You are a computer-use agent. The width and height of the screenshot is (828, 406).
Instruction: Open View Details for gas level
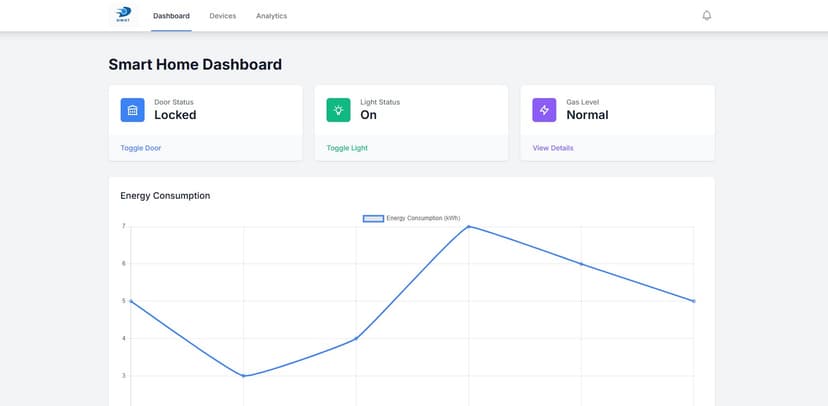[x=553, y=148]
